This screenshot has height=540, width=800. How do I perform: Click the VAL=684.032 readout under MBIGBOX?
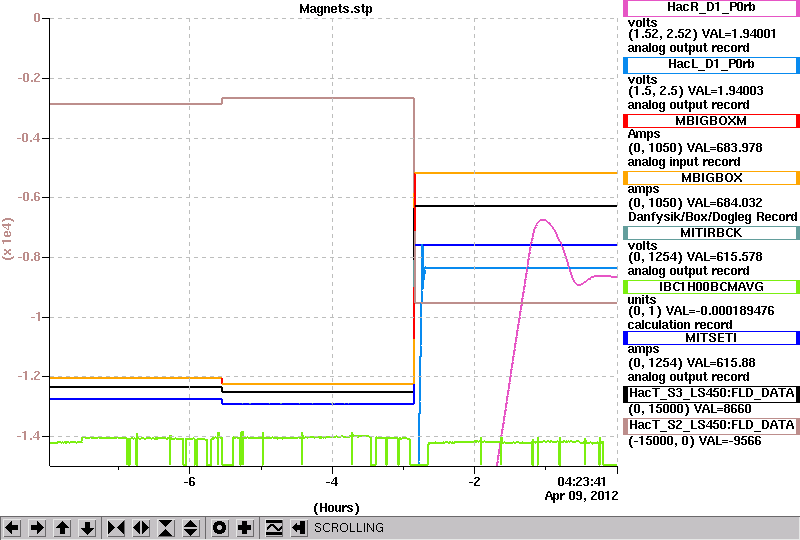tap(725, 203)
